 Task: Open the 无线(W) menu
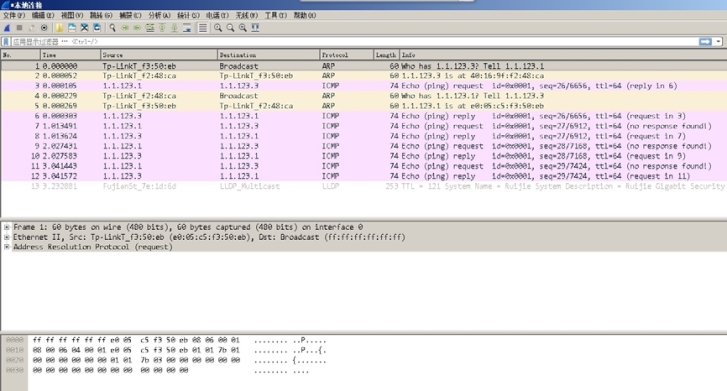247,15
